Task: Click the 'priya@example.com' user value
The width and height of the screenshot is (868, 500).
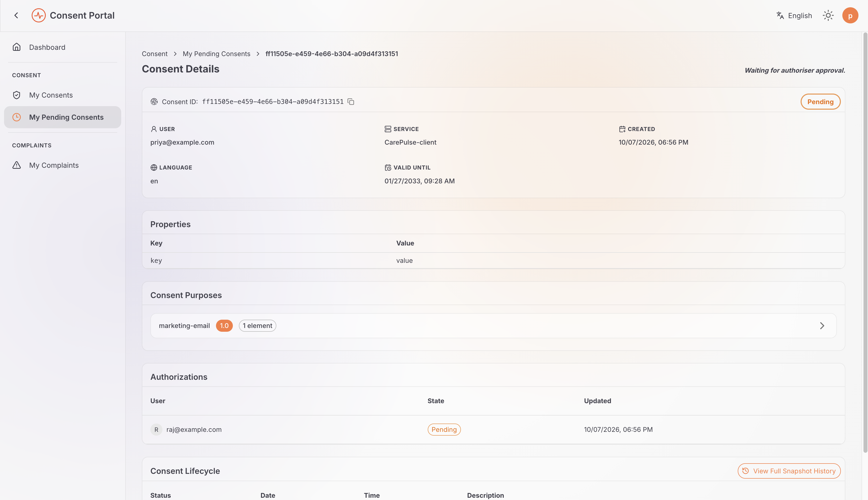Action: coord(182,142)
